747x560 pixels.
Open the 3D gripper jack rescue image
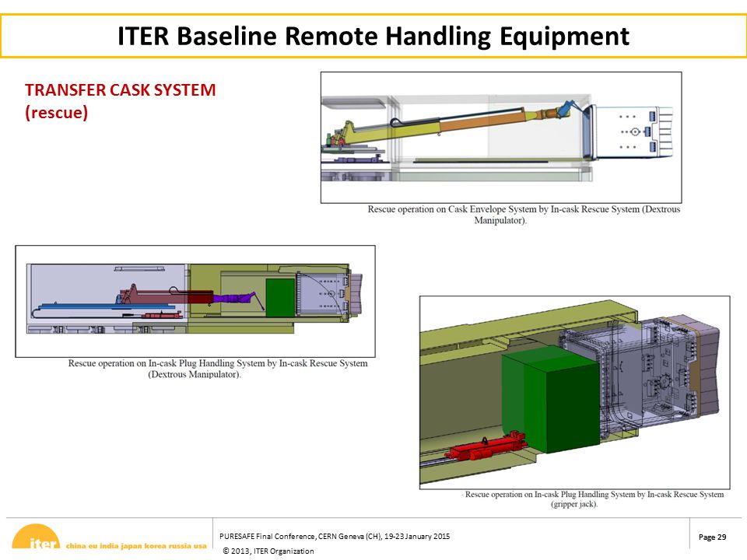pyautogui.click(x=574, y=392)
